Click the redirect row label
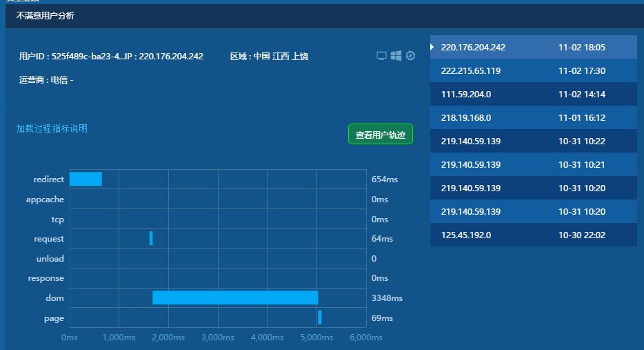The width and height of the screenshot is (644, 350). [48, 179]
